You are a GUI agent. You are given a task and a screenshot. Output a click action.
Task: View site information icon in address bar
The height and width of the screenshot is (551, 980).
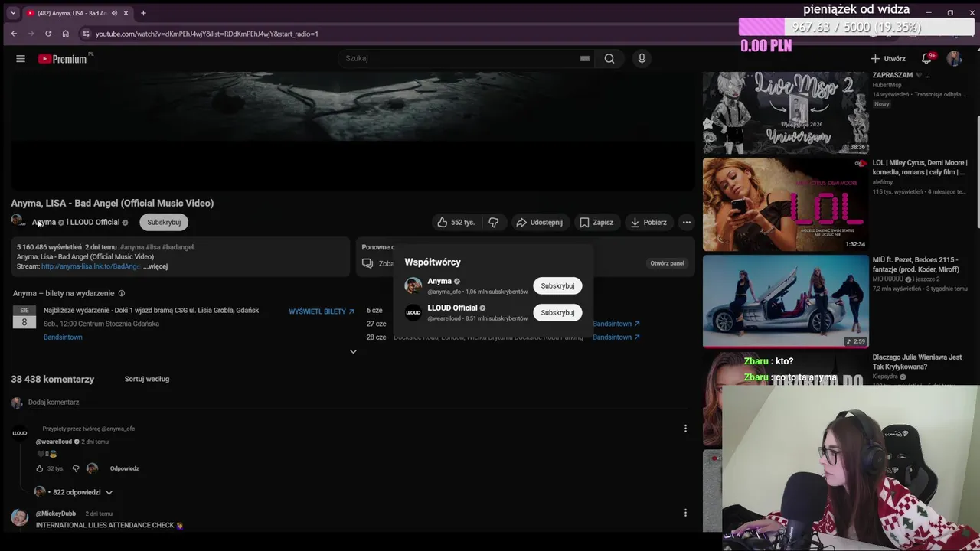click(x=87, y=34)
